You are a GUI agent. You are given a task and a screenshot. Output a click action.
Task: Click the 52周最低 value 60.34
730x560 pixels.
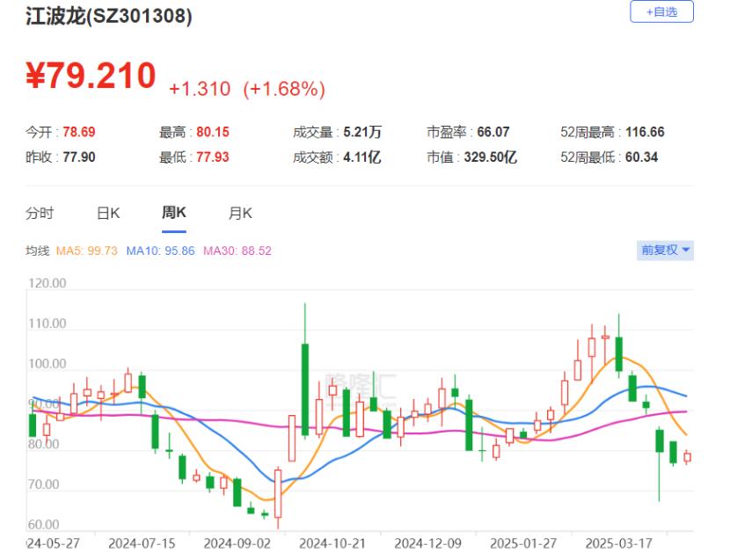pos(641,156)
